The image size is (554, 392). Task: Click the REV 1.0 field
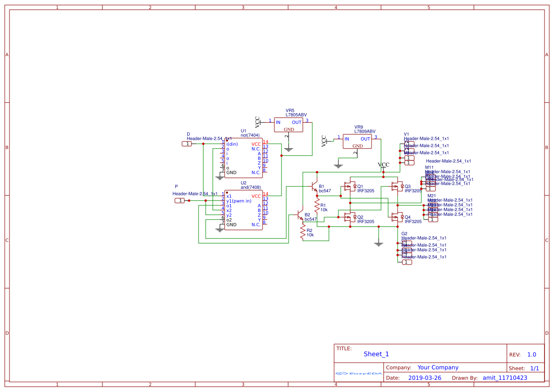[532, 354]
